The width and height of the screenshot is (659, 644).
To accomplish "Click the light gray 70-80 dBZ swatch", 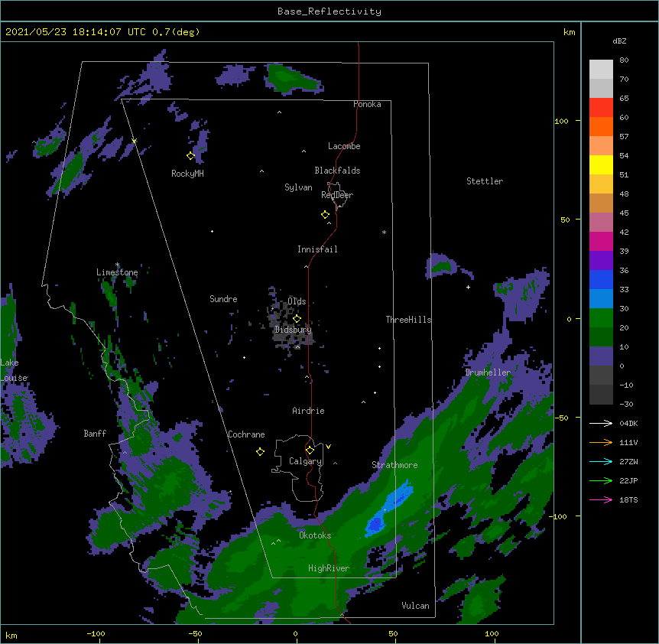I will point(601,70).
